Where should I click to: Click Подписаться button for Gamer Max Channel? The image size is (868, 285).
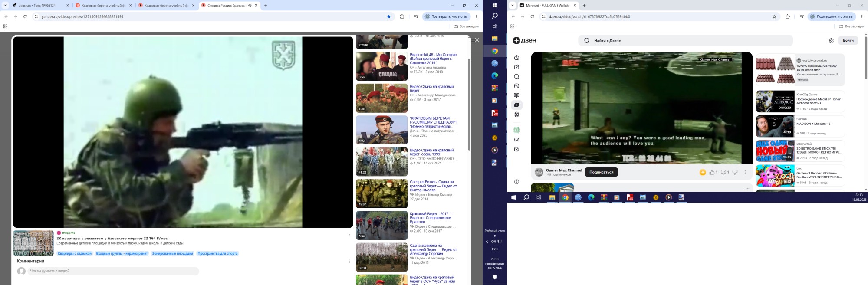click(601, 172)
